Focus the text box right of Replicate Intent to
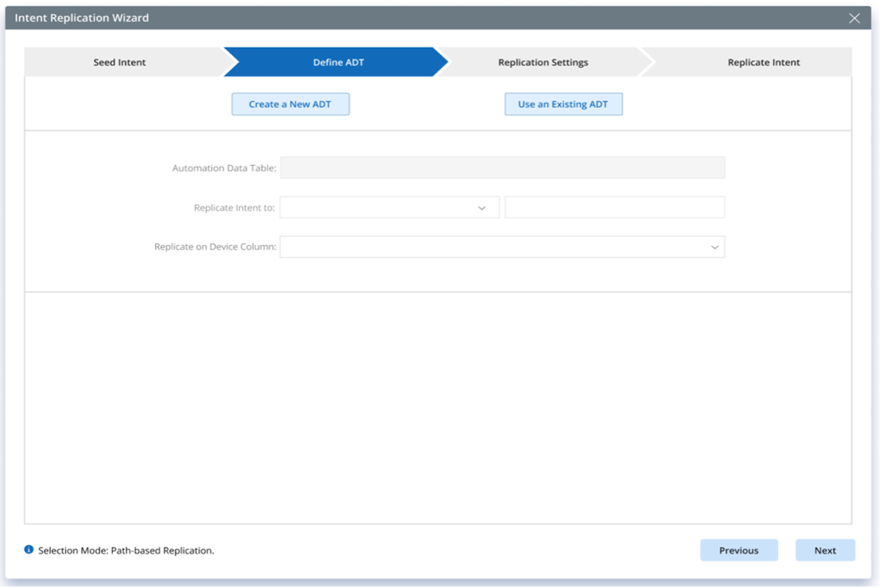This screenshot has height=588, width=882. point(615,208)
